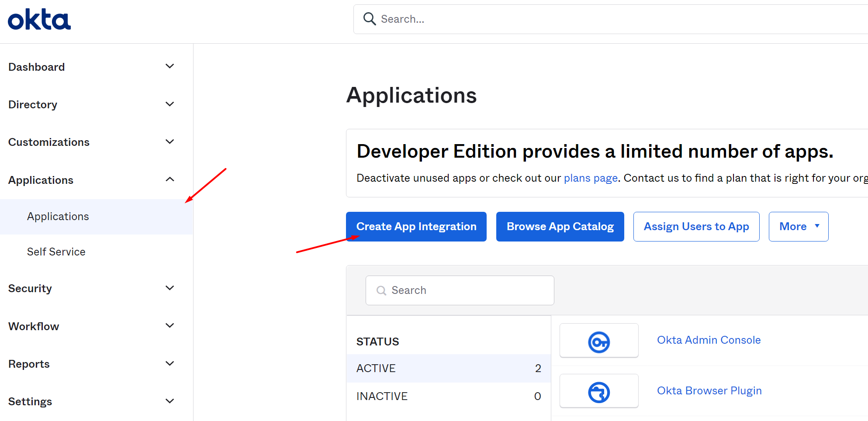Collapse the Applications menu chevron
868x421 pixels.
[170, 179]
